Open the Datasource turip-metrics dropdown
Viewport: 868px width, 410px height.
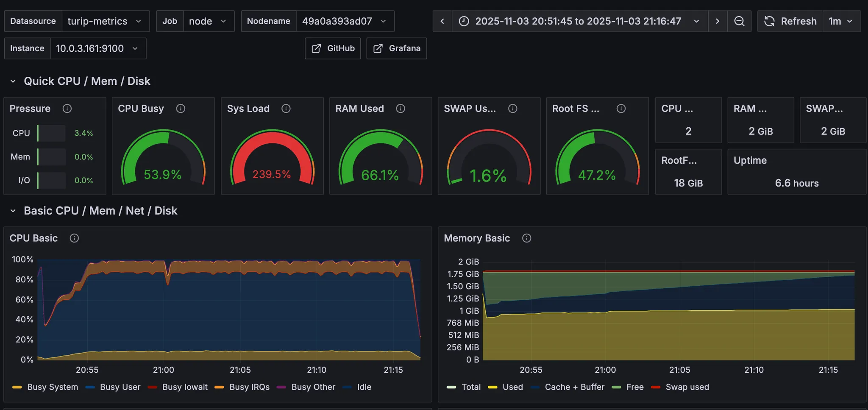[105, 21]
